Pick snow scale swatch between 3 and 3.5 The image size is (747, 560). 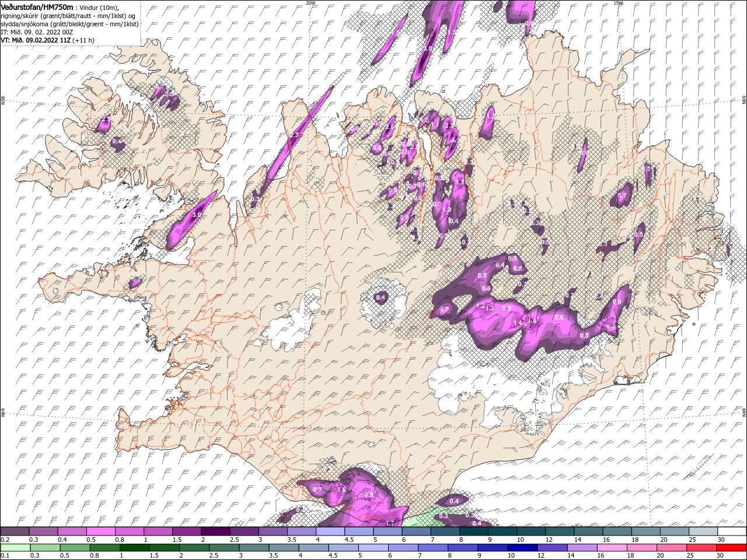point(273,531)
